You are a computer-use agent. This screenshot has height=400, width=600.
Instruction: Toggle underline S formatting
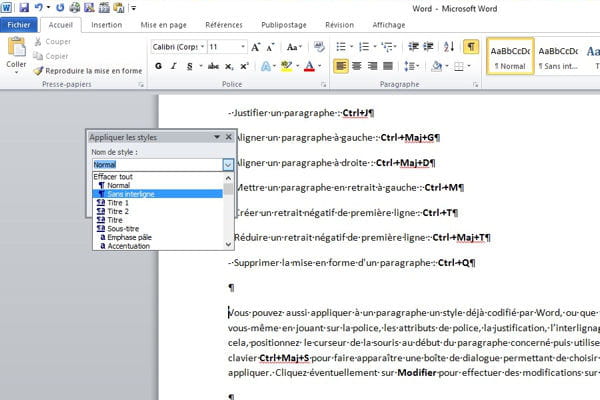coord(189,66)
